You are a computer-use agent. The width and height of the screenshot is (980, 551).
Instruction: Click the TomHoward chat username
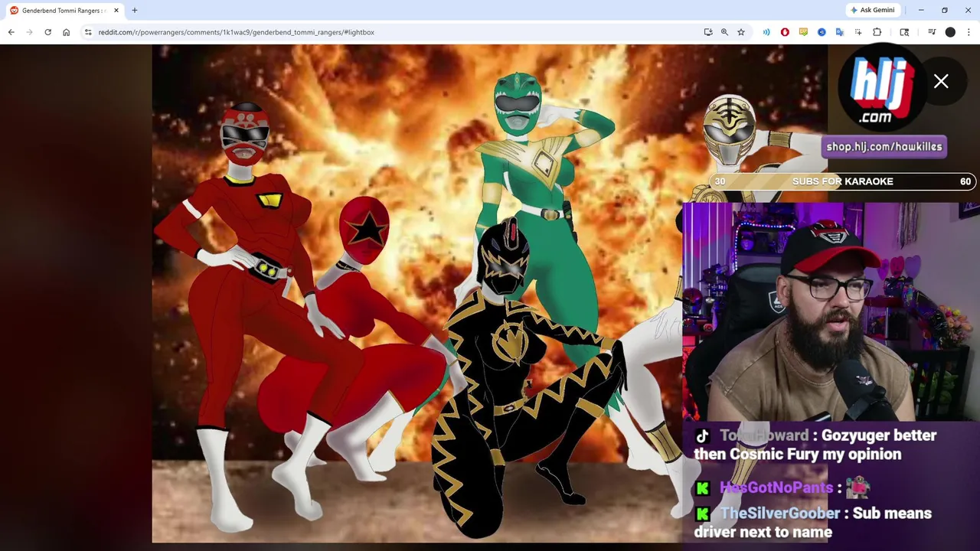[764, 435]
